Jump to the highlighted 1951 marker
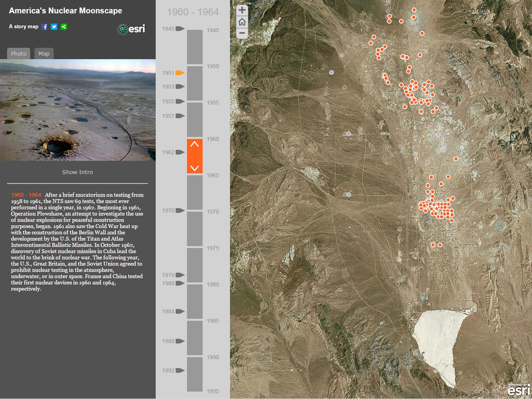 (180, 73)
